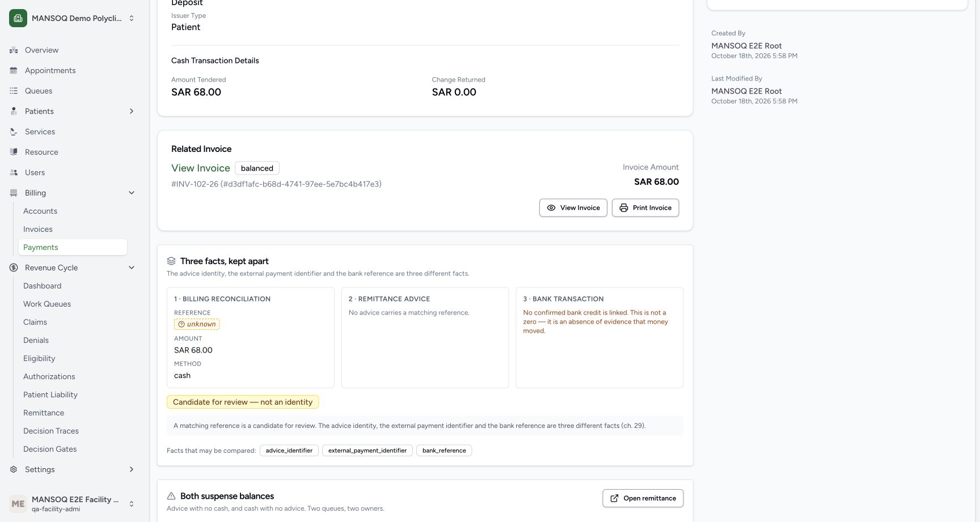The height and width of the screenshot is (522, 980).
Task: Click external-link icon on Open remittance
Action: coord(614,498)
